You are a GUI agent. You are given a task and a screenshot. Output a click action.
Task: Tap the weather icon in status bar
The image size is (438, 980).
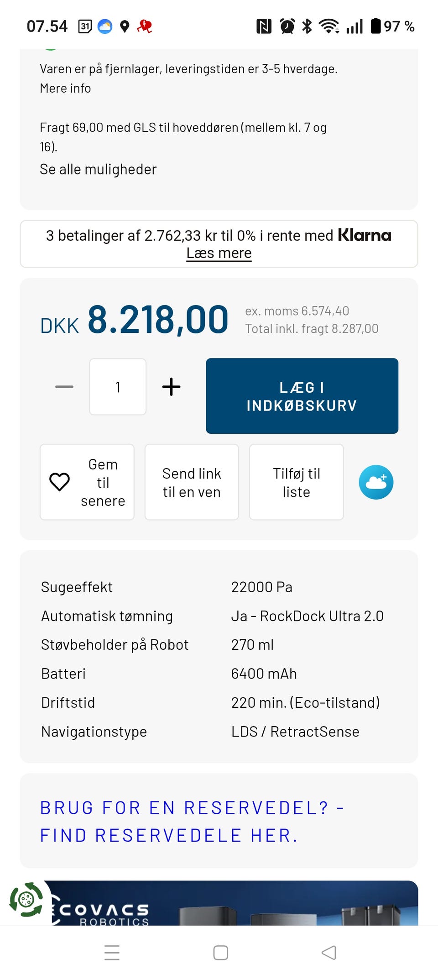(105, 26)
